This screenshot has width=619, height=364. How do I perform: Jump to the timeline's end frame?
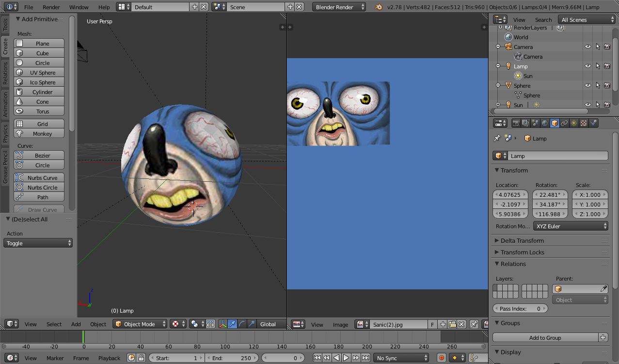pyautogui.click(x=365, y=358)
